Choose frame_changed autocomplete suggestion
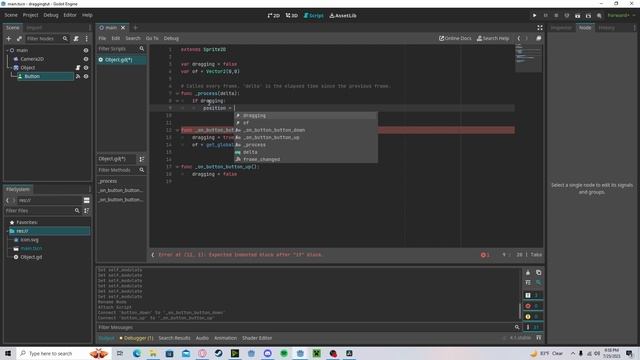Viewport: 640px width, 360px height. pyautogui.click(x=305, y=160)
